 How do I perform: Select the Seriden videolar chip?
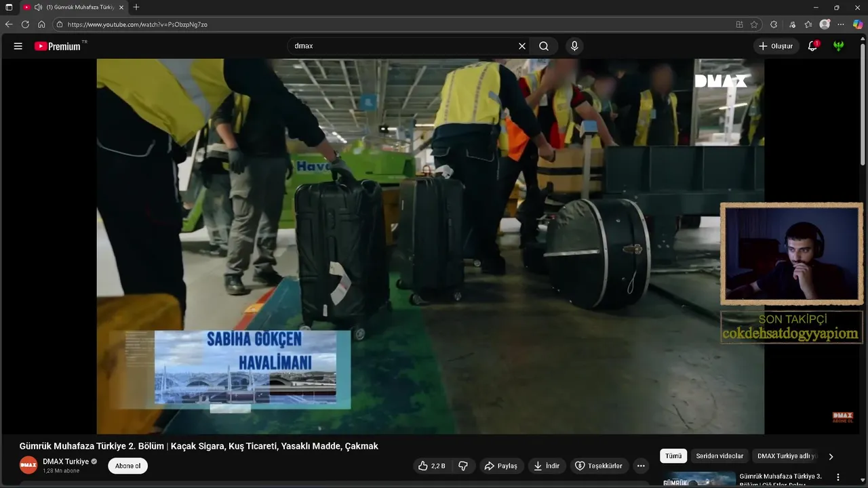coord(719,456)
